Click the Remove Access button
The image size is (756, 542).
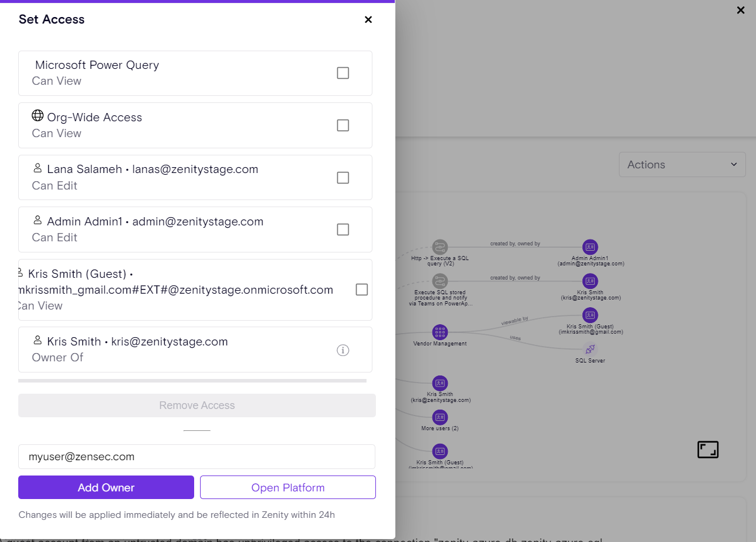pos(197,405)
